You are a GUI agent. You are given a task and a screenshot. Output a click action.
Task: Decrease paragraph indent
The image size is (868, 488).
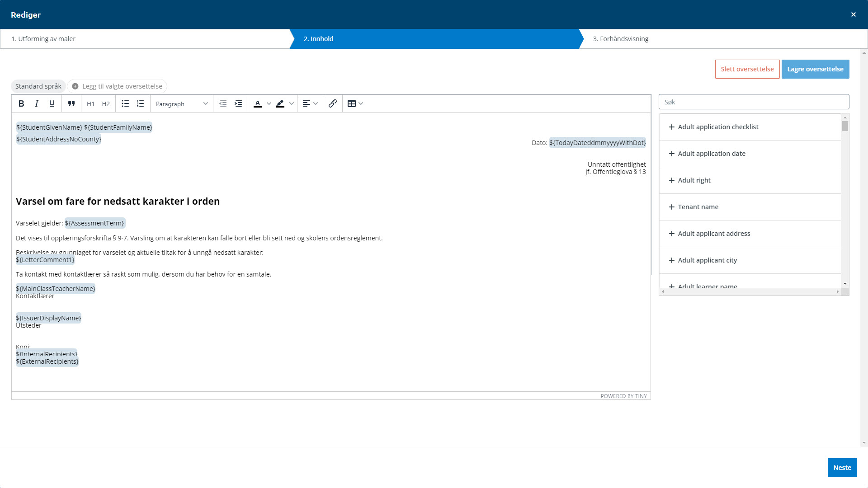coord(223,103)
